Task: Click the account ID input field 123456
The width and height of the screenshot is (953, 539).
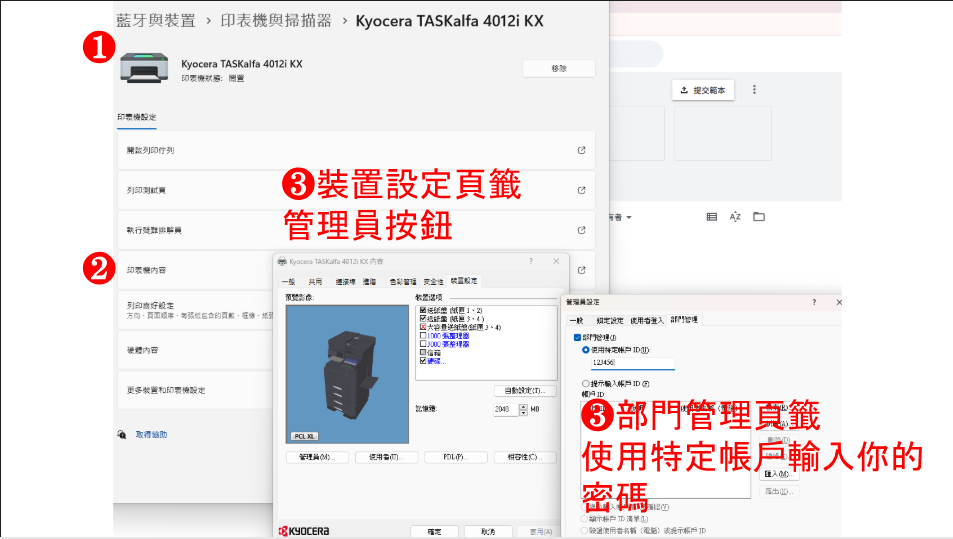Action: tap(633, 363)
